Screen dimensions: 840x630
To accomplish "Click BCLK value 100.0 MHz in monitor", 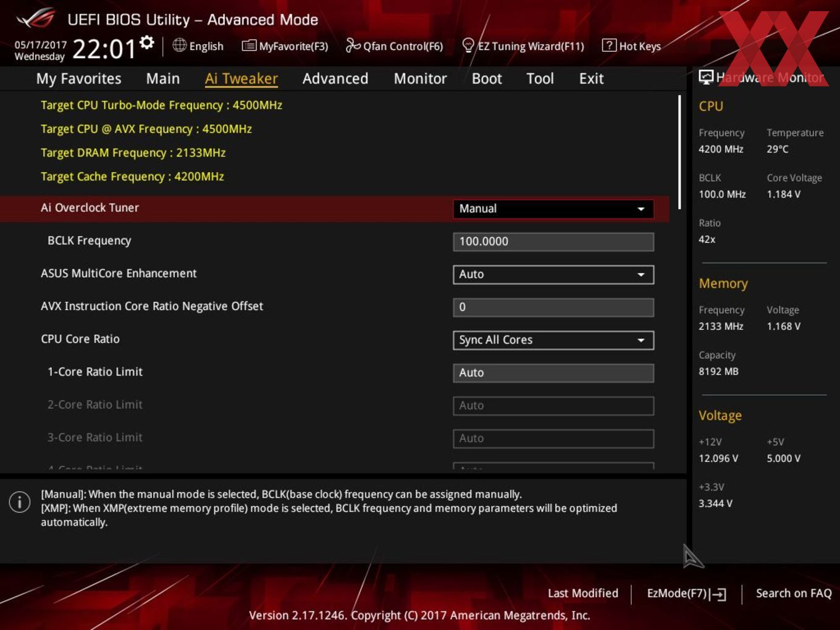I will (x=722, y=194).
